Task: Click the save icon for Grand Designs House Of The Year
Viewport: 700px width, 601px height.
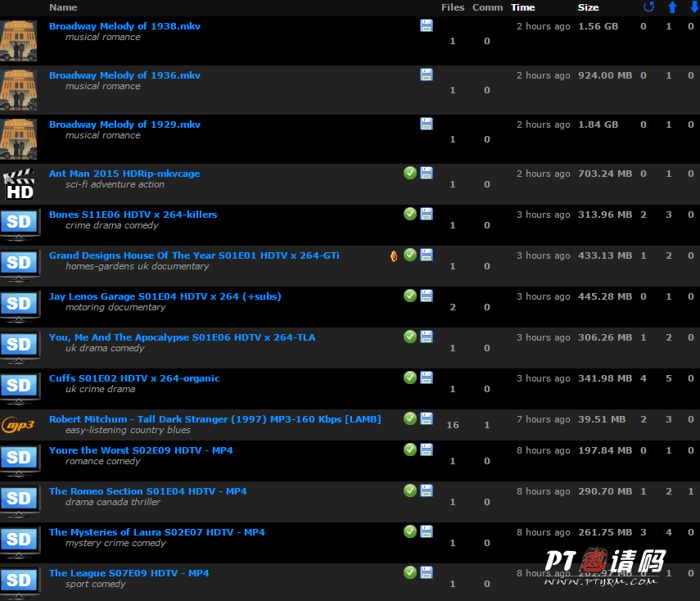Action: [427, 255]
